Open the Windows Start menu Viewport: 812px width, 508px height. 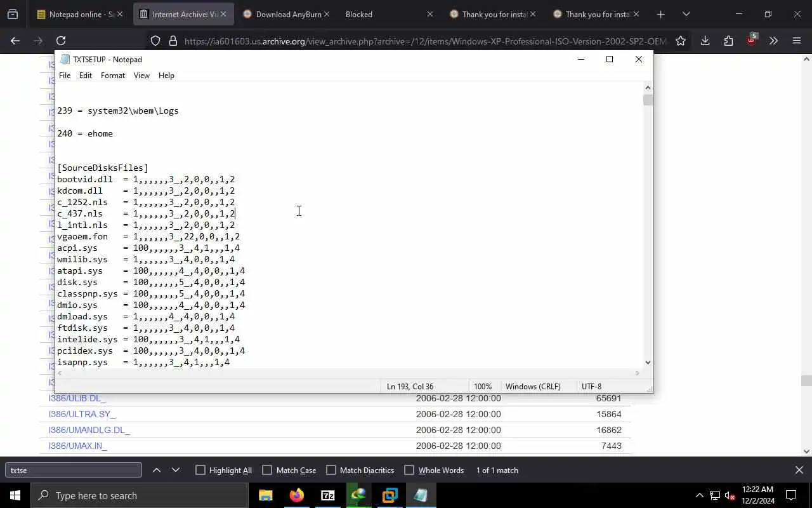coord(15,495)
